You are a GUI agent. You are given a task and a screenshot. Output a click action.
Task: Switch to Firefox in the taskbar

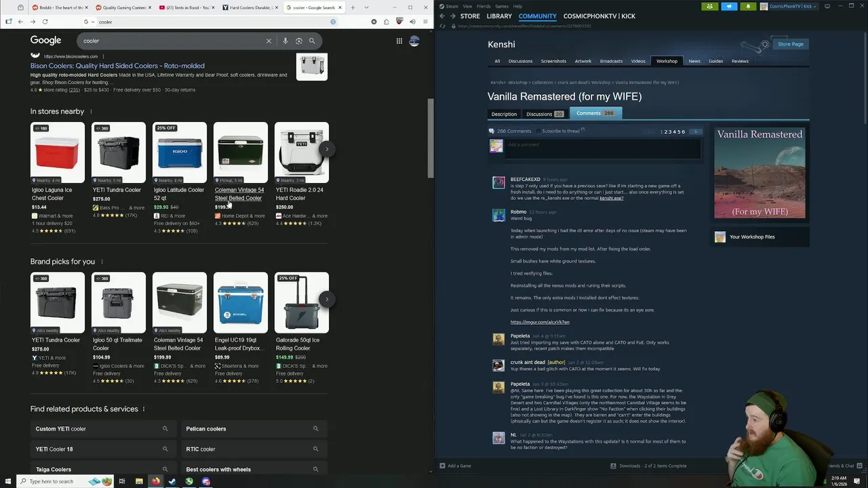156,481
